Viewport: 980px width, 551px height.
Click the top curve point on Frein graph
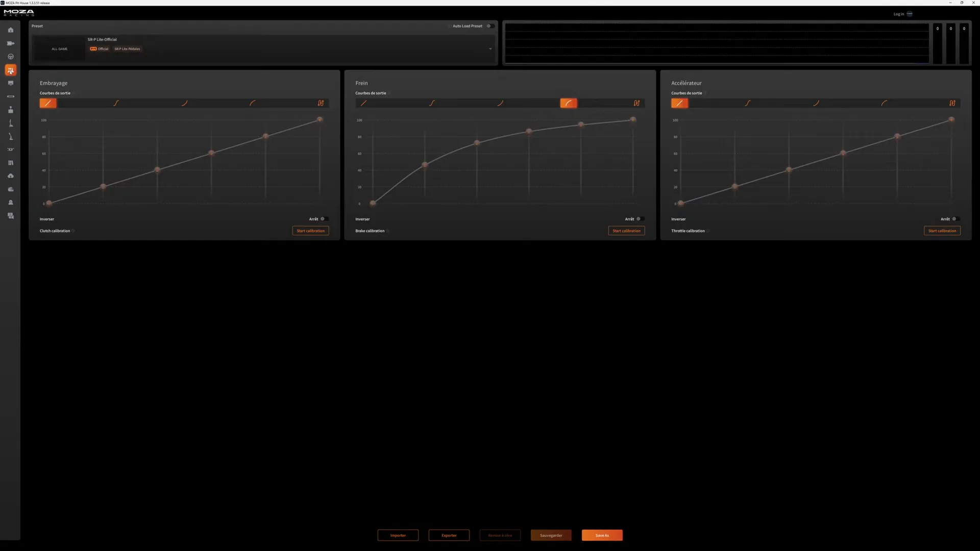(632, 119)
